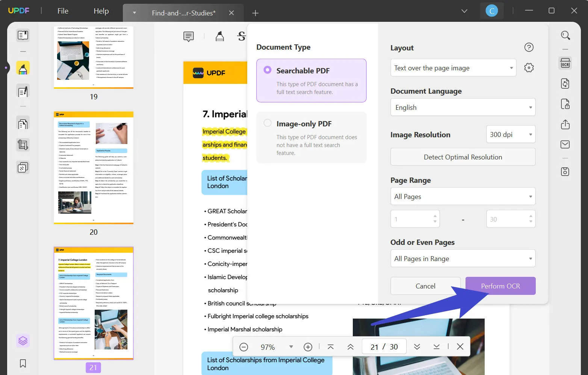Click the start page number field

(x=415, y=219)
